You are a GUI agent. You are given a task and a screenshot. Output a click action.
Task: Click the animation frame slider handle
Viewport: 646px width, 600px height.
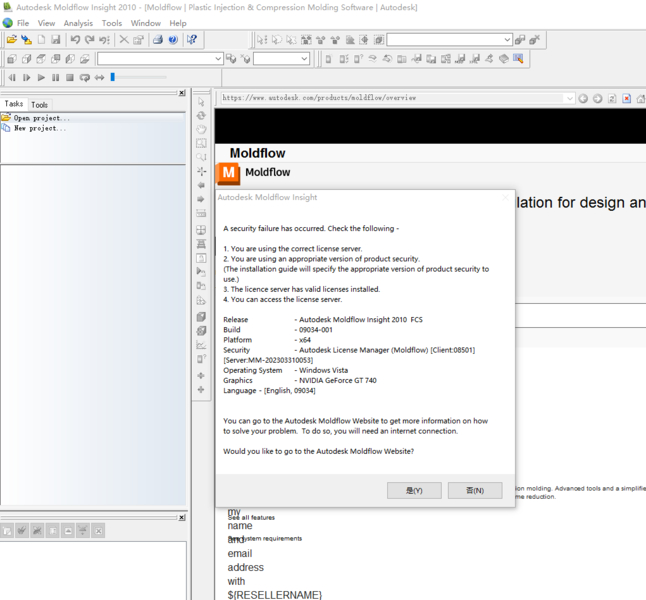pyautogui.click(x=113, y=77)
